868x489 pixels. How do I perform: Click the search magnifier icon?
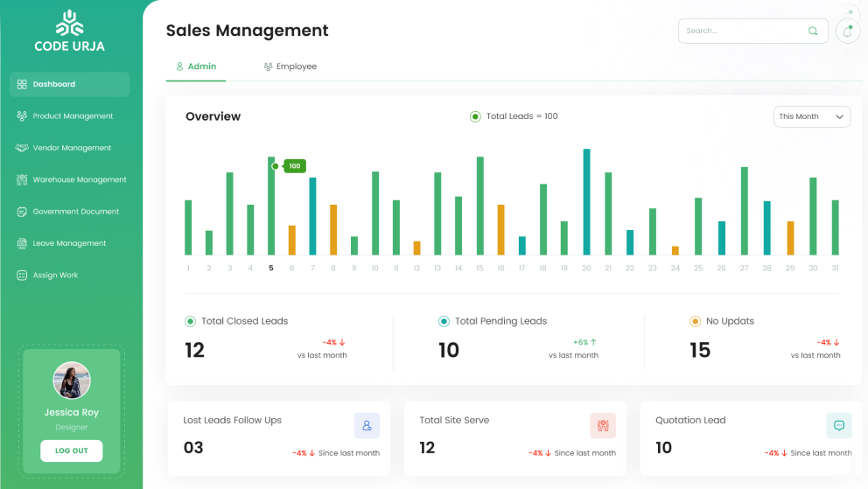tap(813, 31)
